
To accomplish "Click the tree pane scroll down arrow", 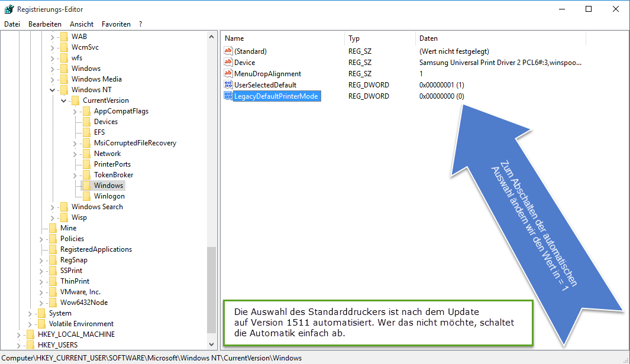I will 212,344.
